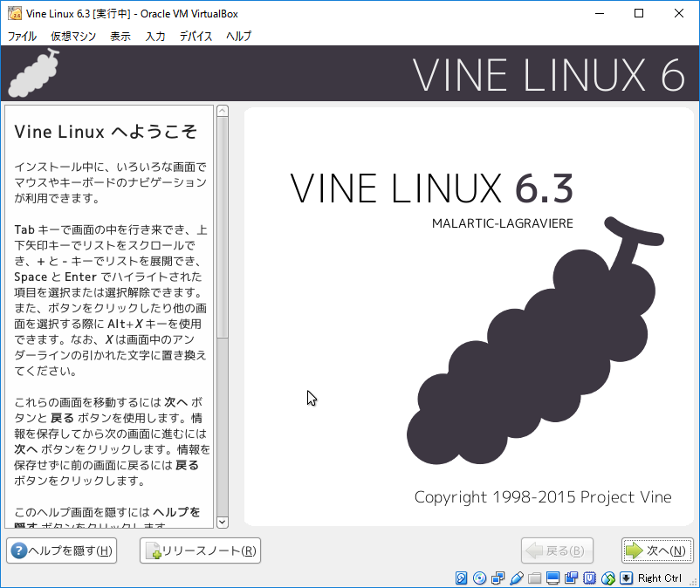Click the help panel scroll up arrow
700x588 pixels.
tap(223, 111)
